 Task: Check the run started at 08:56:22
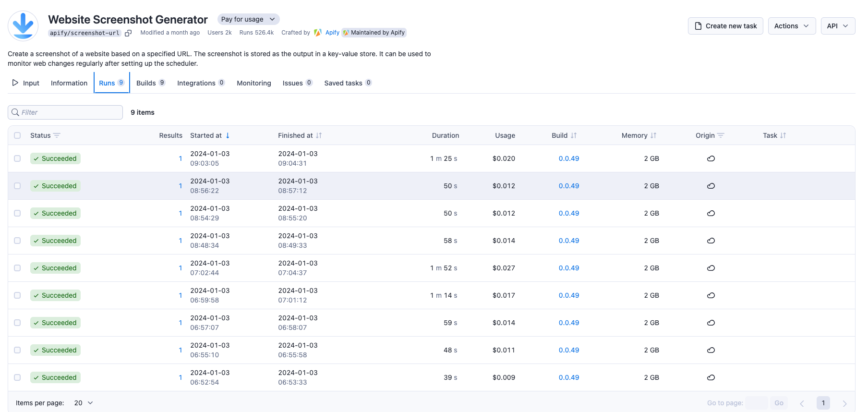point(17,186)
